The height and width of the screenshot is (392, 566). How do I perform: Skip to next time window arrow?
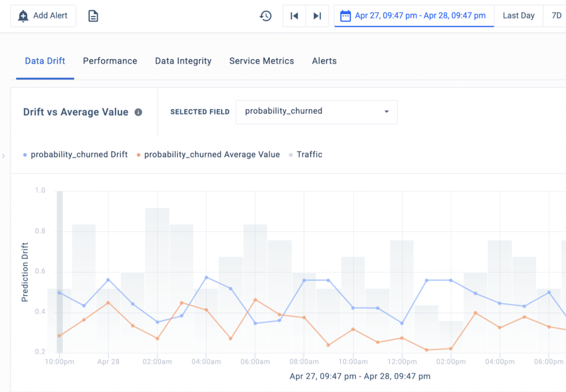pyautogui.click(x=317, y=16)
